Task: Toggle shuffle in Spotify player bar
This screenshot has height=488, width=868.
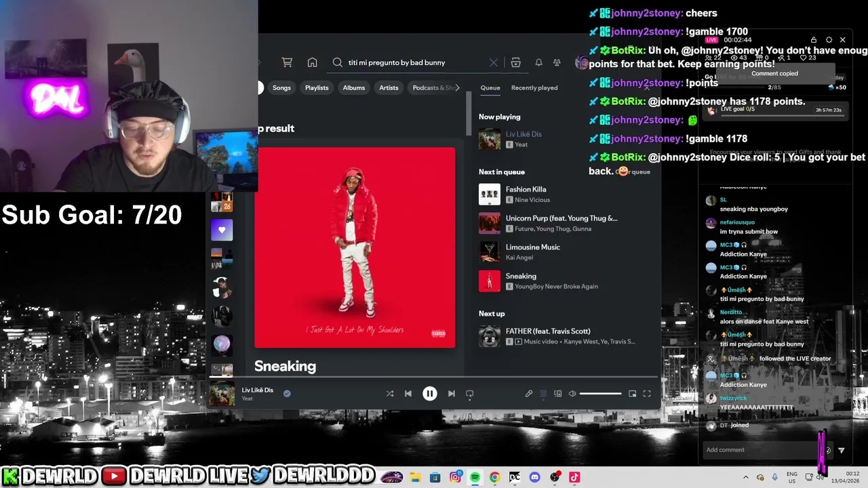Action: pyautogui.click(x=390, y=394)
